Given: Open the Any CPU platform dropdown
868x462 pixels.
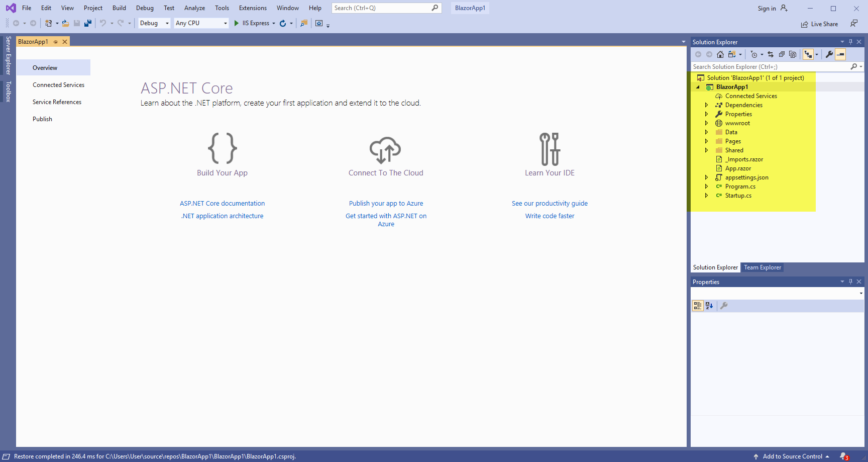Looking at the screenshot, I should 201,23.
